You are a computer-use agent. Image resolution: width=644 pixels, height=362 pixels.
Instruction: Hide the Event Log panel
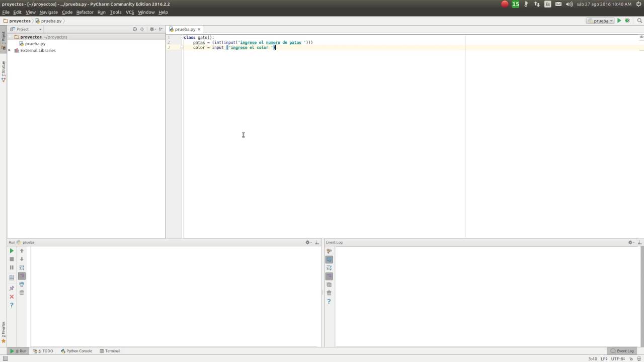639,242
